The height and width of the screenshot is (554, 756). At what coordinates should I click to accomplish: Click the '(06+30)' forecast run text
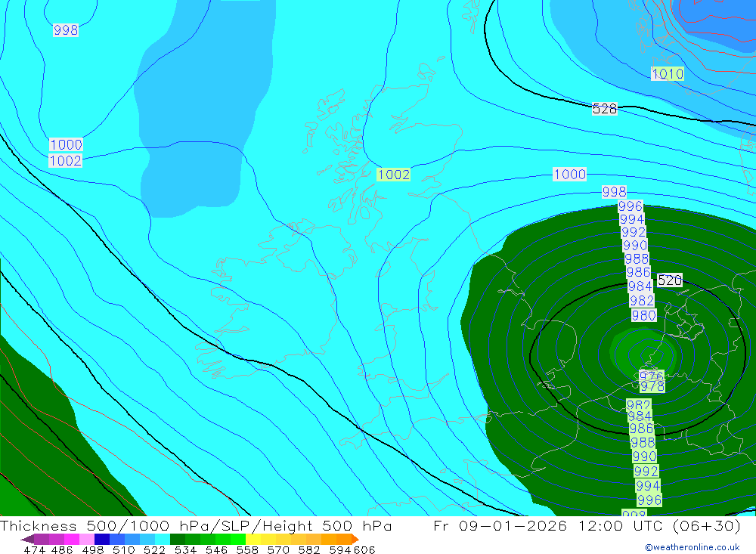click(x=706, y=525)
